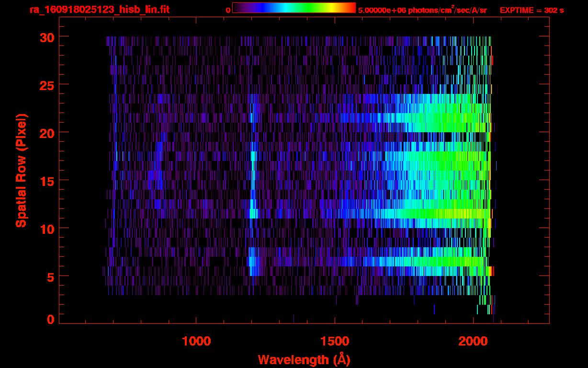The width and height of the screenshot is (588, 368).
Task: Click the y-axis tick label 0
Action: point(50,319)
